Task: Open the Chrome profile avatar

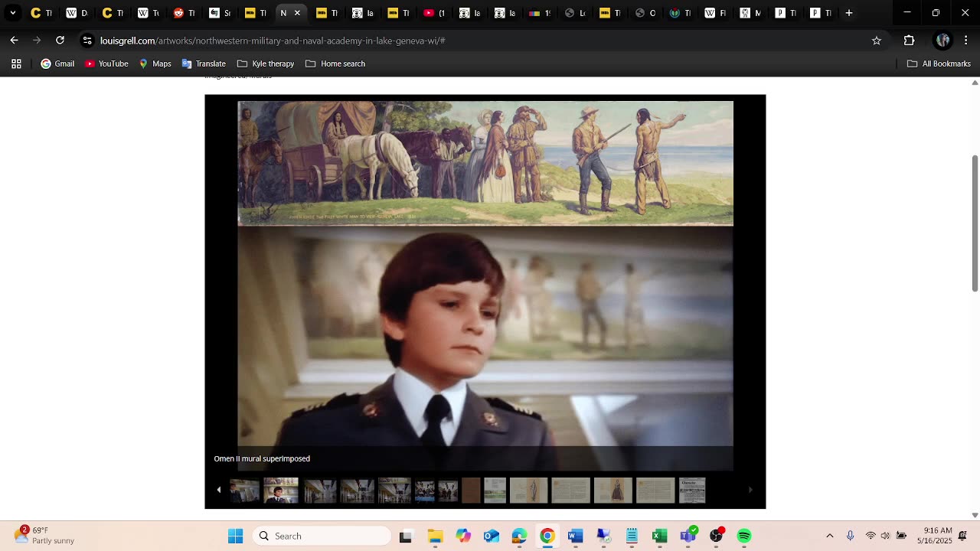Action: coord(942,40)
